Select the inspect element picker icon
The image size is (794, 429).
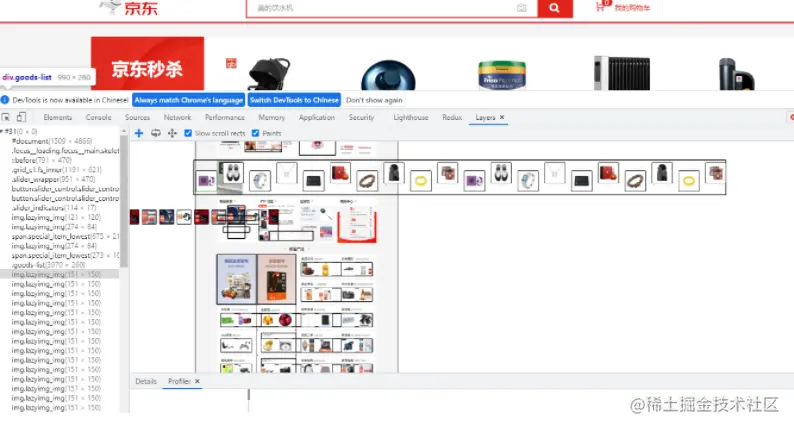(x=6, y=117)
